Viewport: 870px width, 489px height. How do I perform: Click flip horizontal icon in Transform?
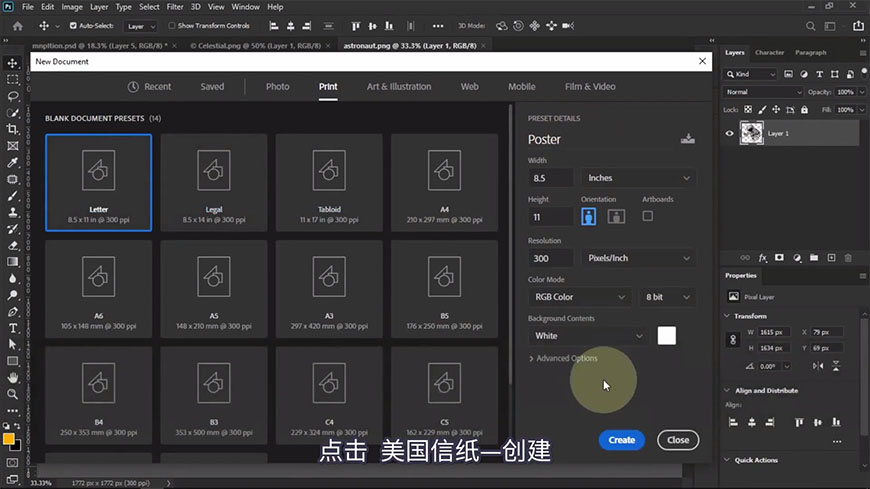818,366
